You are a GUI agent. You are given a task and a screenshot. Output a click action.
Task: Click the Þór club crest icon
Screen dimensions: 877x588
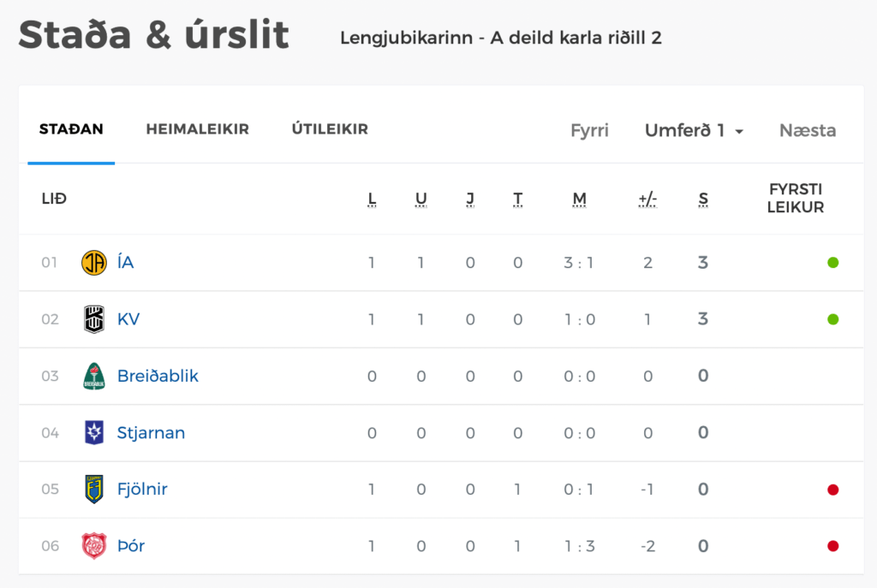(94, 546)
